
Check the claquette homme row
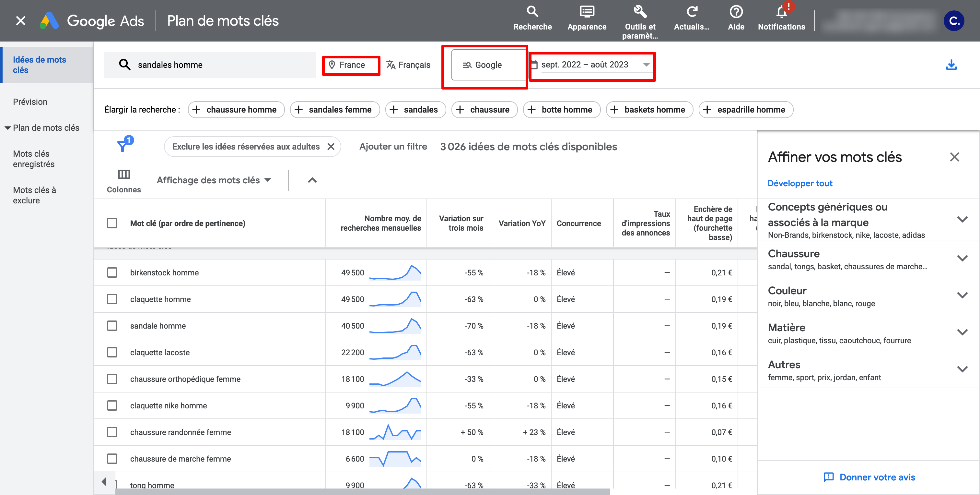(112, 299)
